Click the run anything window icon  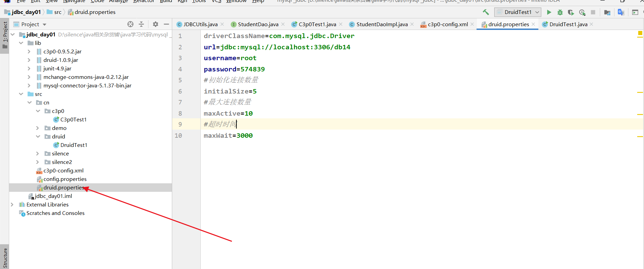point(635,12)
